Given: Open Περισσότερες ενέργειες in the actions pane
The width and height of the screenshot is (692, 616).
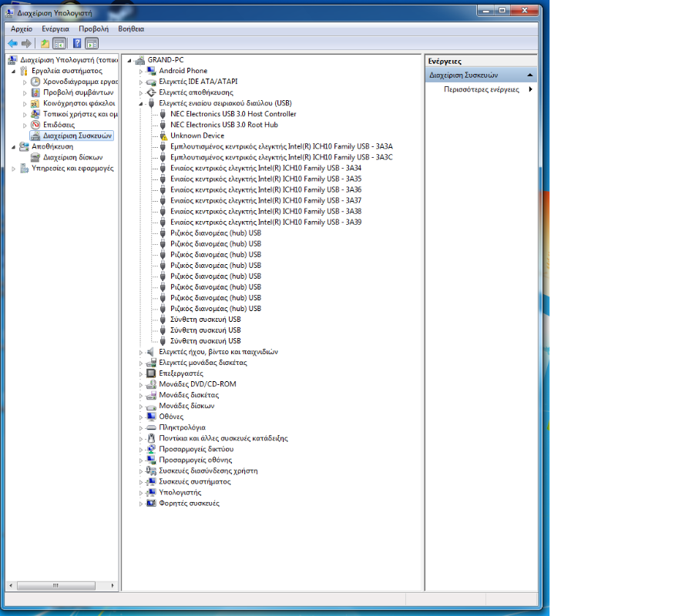Looking at the screenshot, I should [x=482, y=89].
